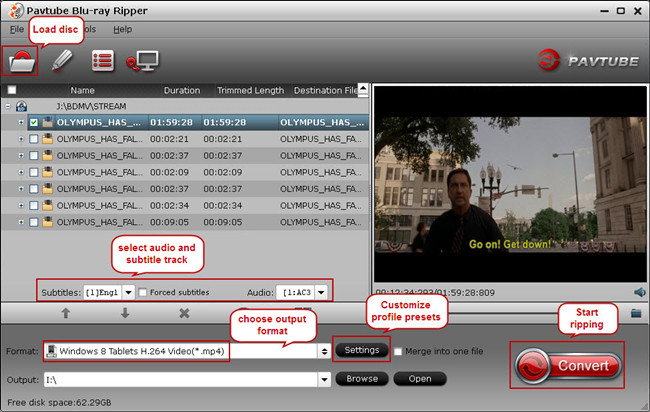Click the Browse button
Screen dimensions: 650x412
tap(362, 378)
